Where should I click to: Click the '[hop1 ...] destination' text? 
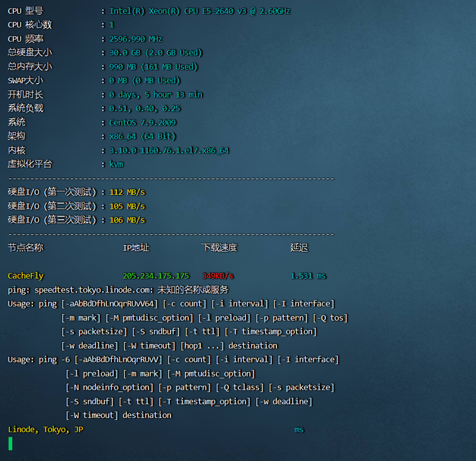tap(229, 346)
